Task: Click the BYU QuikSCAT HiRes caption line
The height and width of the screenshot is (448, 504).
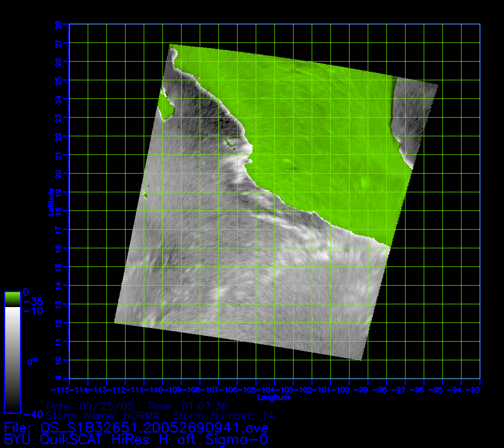Action: pyautogui.click(x=136, y=439)
